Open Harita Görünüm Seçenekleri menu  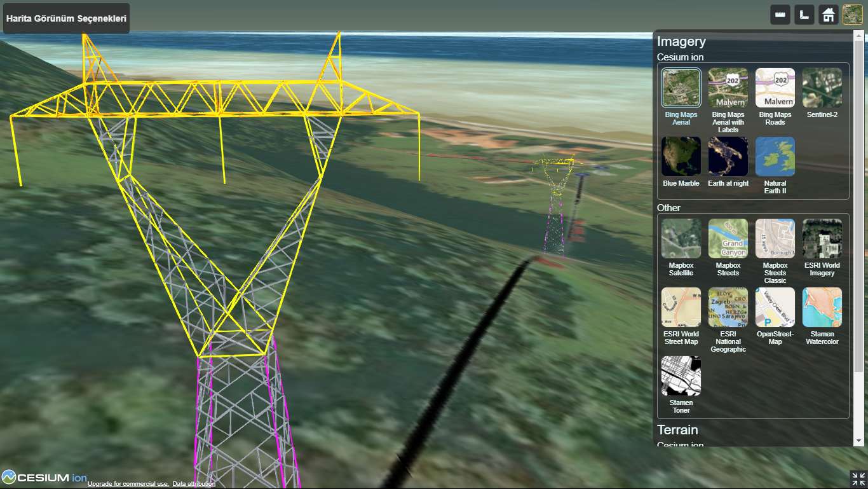click(x=67, y=18)
